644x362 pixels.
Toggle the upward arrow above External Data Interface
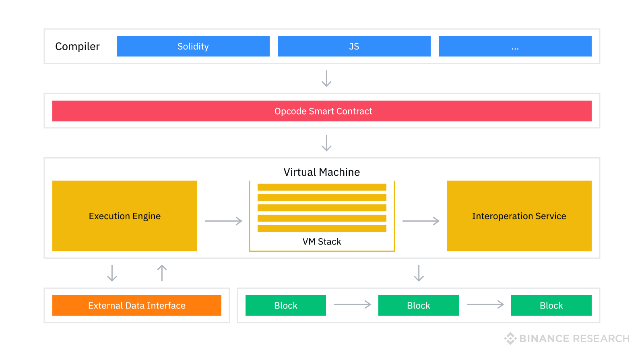point(161,273)
